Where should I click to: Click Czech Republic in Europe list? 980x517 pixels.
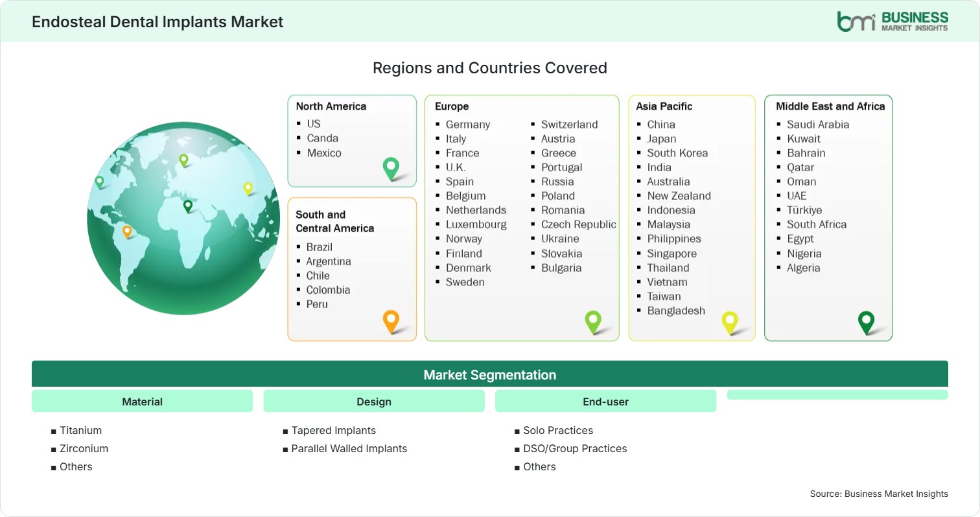point(579,224)
